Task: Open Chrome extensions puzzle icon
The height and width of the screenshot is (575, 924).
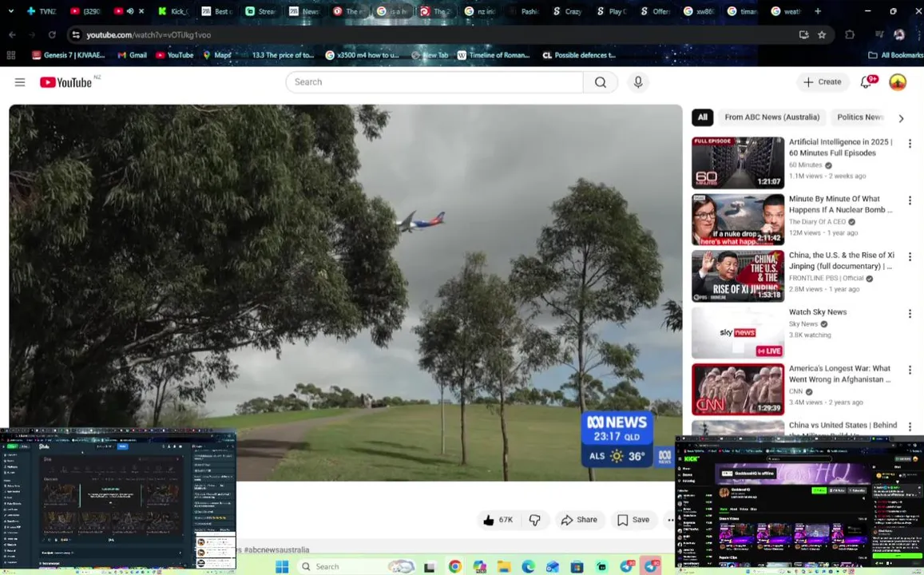Action: click(849, 35)
